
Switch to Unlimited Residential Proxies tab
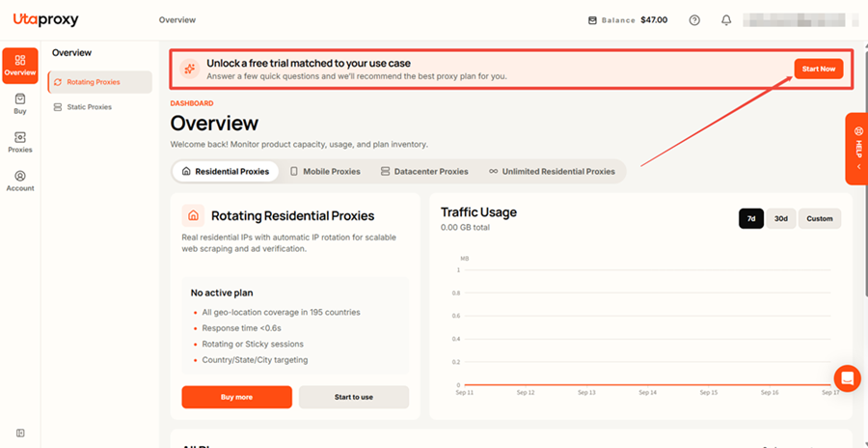point(552,171)
